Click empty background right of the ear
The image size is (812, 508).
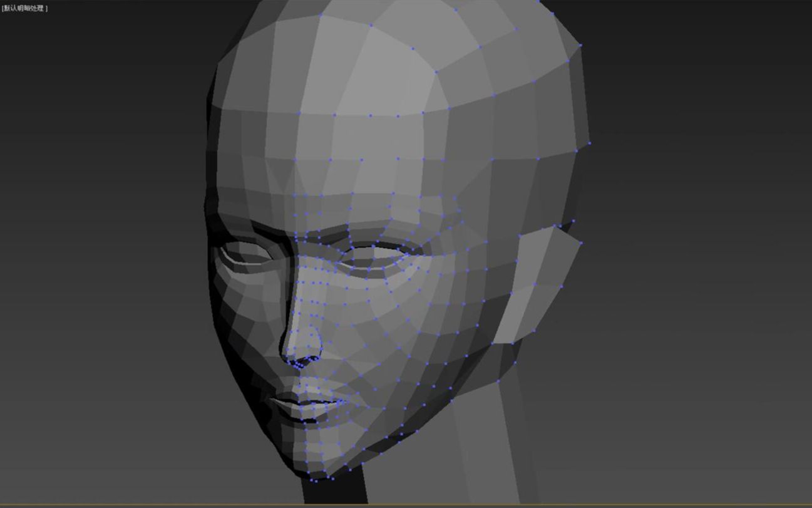pyautogui.click(x=689, y=282)
